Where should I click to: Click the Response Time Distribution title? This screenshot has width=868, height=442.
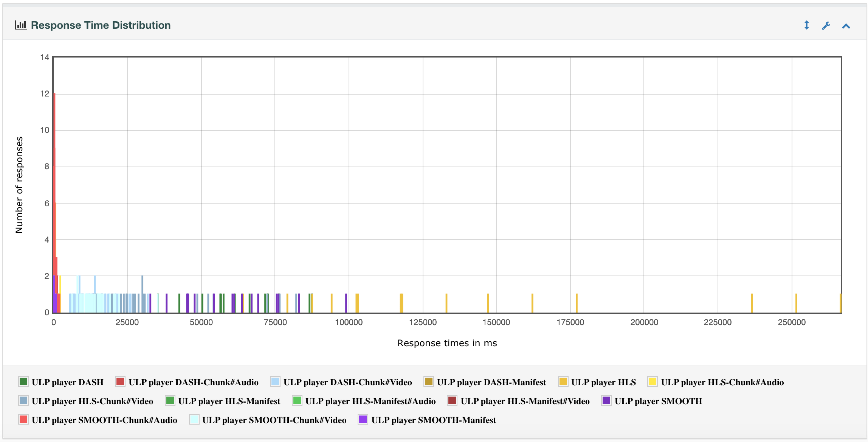coord(101,25)
